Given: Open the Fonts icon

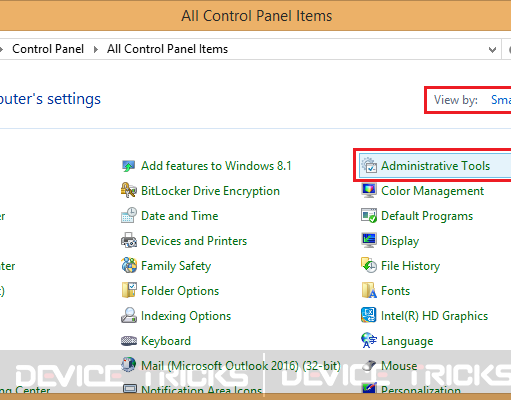Looking at the screenshot, I should [369, 291].
